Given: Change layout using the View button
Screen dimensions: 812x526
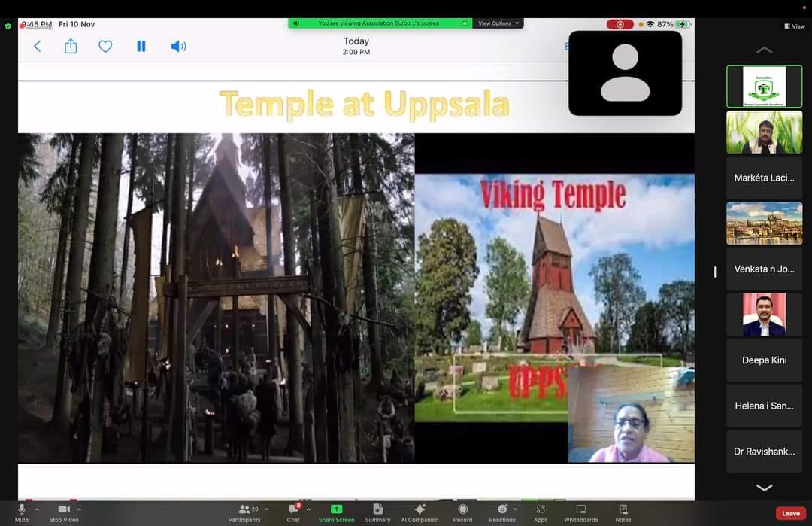Looking at the screenshot, I should [794, 26].
